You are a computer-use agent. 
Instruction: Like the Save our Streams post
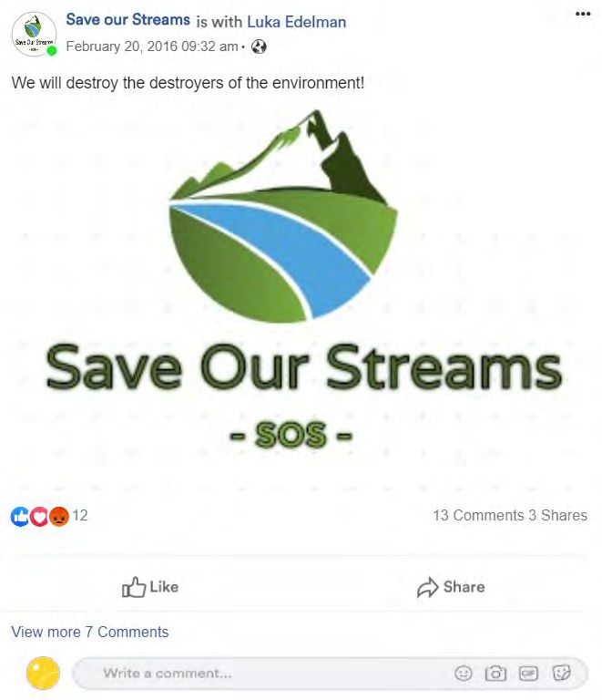coord(150,587)
